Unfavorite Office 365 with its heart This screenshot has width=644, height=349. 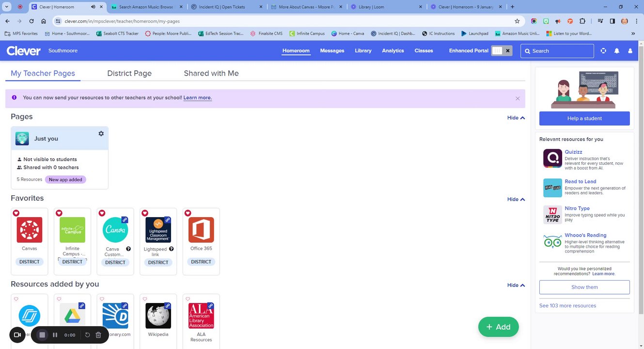pyautogui.click(x=188, y=213)
